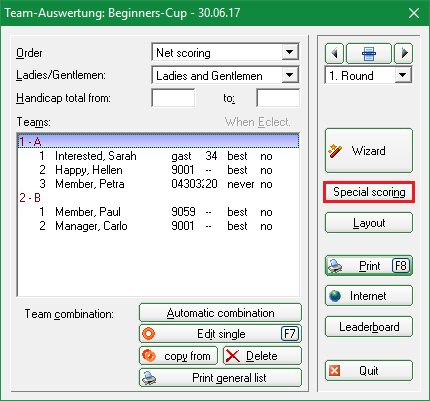Go to previous round with left arrow

[x=334, y=53]
